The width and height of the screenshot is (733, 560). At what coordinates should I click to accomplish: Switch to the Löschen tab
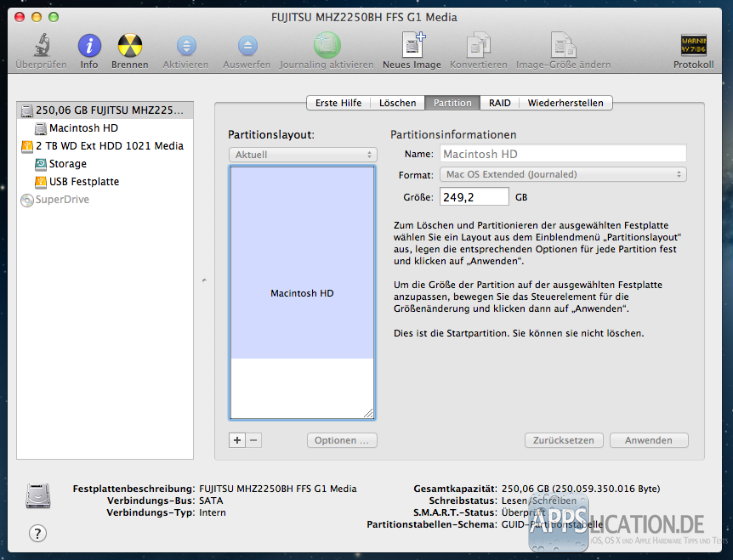[x=397, y=103]
